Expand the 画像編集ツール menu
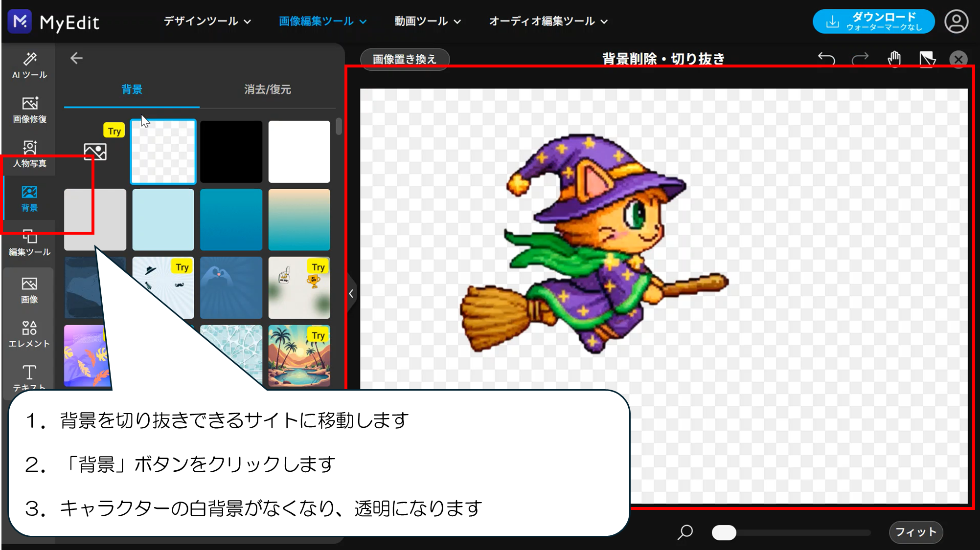This screenshot has width=980, height=550. [x=322, y=21]
